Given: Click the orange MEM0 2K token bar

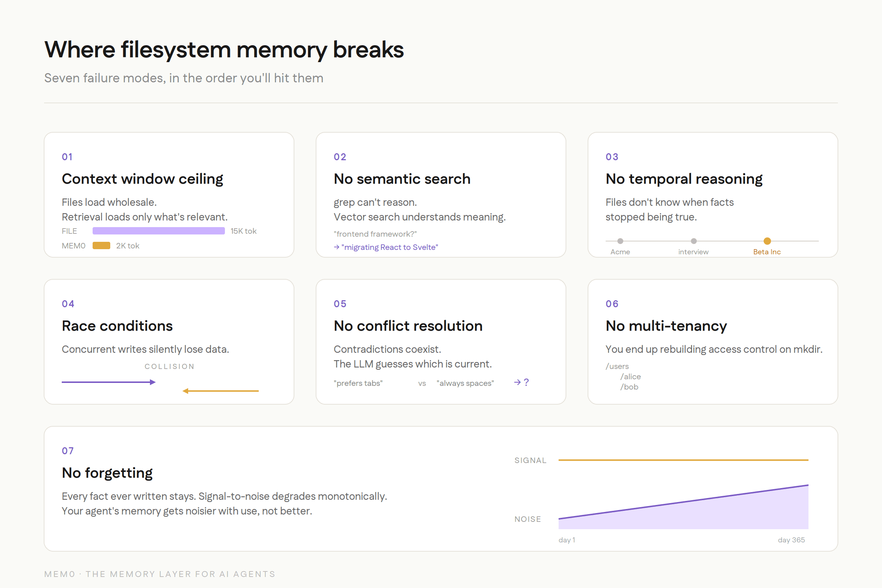Looking at the screenshot, I should tap(101, 245).
